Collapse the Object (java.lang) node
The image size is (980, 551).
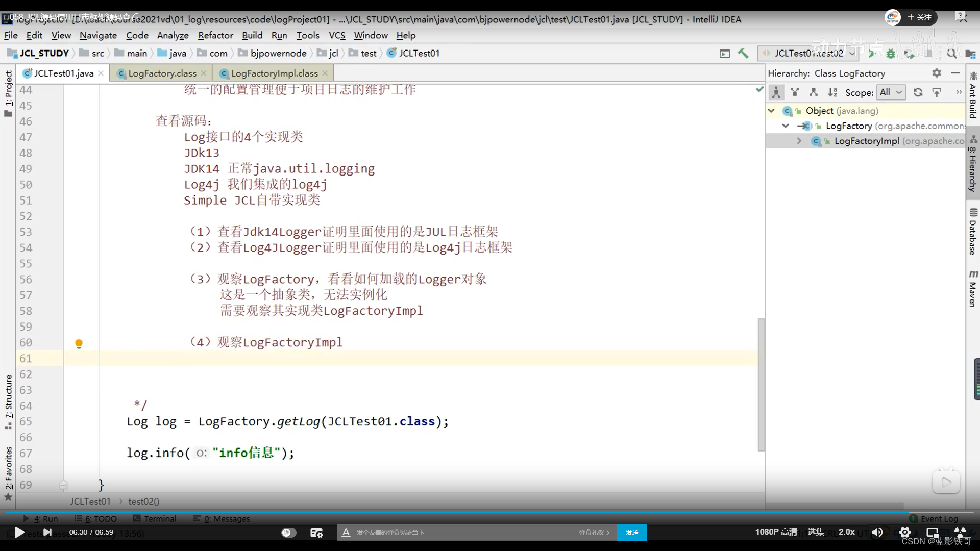[771, 111]
